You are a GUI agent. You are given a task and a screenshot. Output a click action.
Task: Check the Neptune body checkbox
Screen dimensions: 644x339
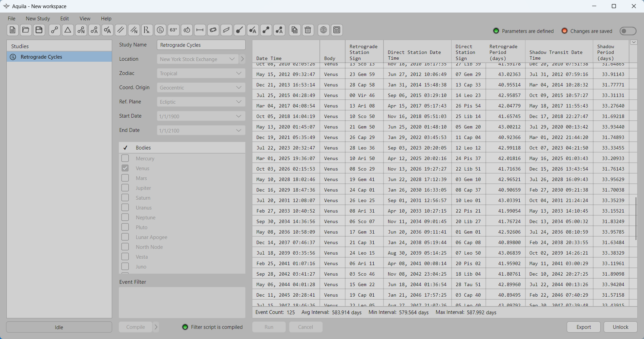coord(125,217)
